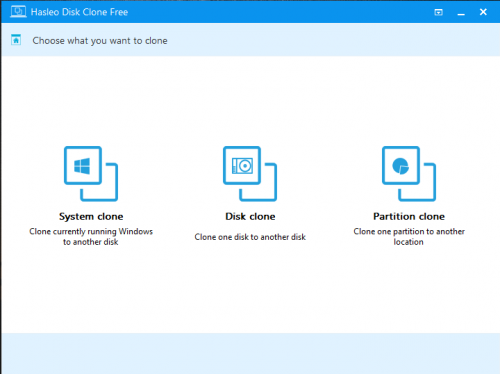Click the "Choose what you want to clone" heading
Viewport: 500px width, 374px height.
(100, 41)
